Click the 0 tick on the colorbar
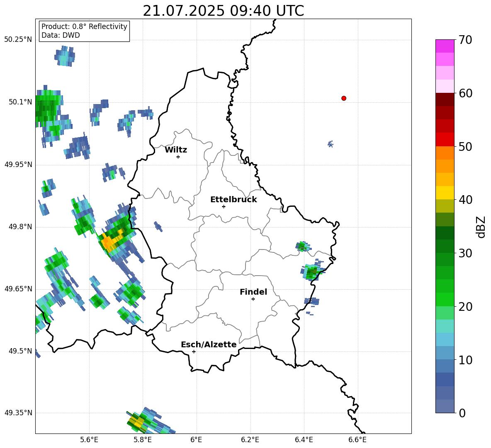The image size is (491, 448). coord(462,413)
